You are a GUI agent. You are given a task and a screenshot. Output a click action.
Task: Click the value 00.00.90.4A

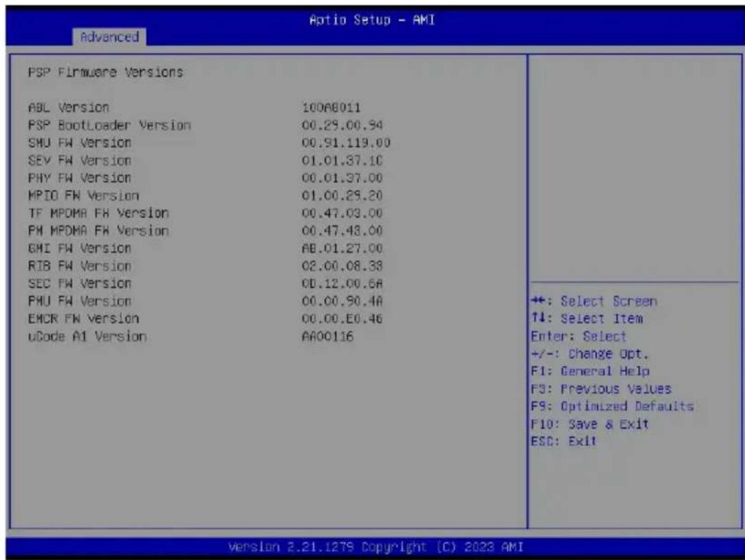[342, 301]
